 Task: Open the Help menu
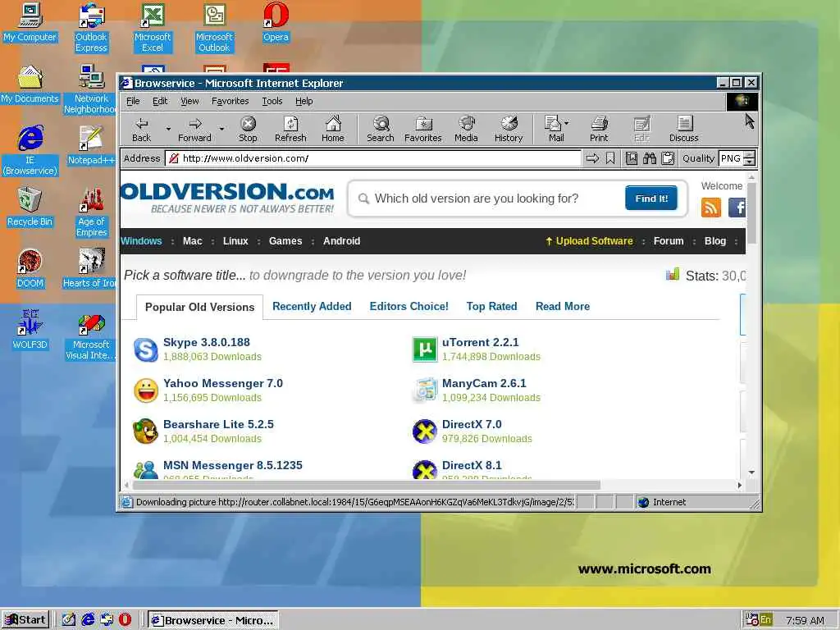click(x=304, y=101)
